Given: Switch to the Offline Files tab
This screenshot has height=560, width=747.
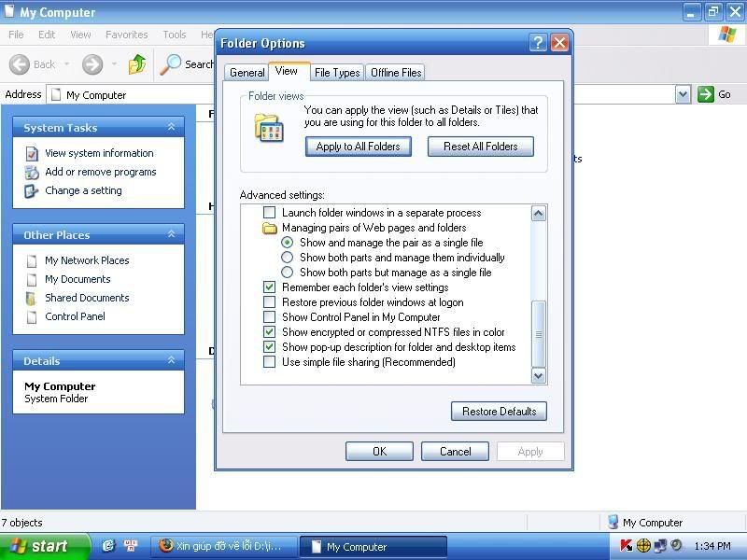Looking at the screenshot, I should [x=396, y=73].
